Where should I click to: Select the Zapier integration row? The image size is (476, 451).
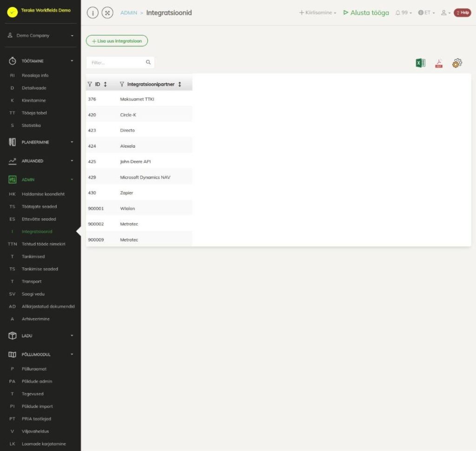tap(139, 193)
